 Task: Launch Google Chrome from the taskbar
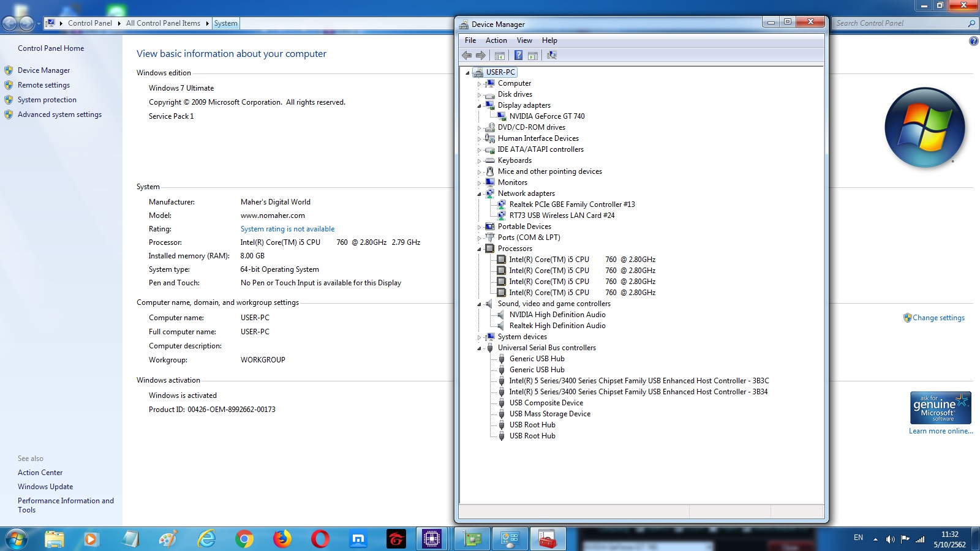pyautogui.click(x=244, y=539)
